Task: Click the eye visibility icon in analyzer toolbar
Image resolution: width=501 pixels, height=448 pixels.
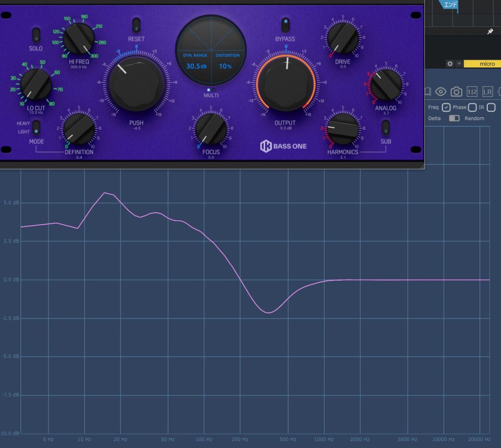Action: coord(441,92)
